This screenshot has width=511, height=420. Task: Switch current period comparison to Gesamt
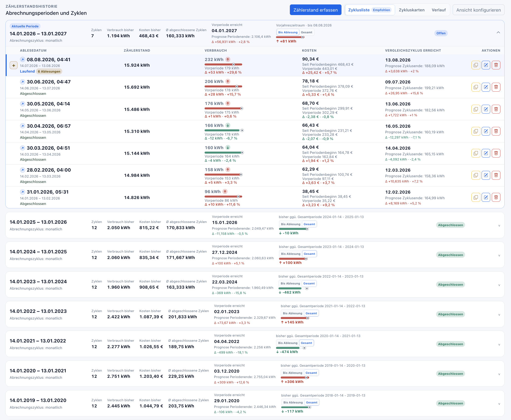pyautogui.click(x=306, y=32)
